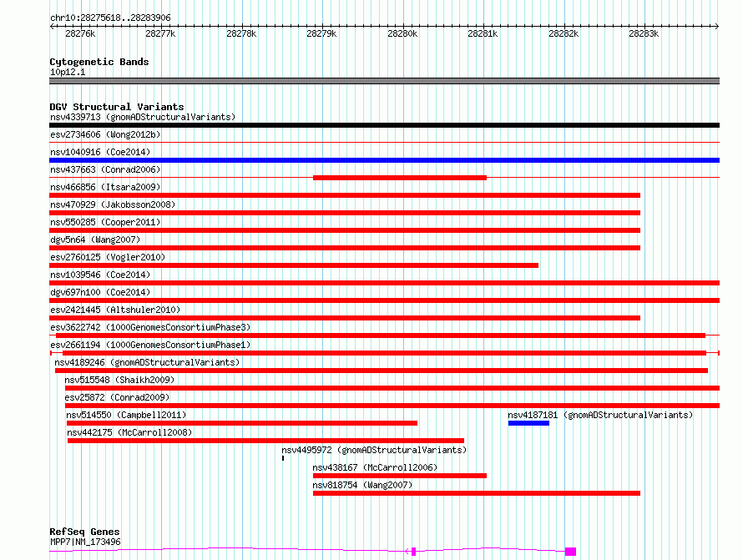Viewport: 743px width, 560px height.
Task: Click the 28281k ruler position label
Action: pos(483,33)
